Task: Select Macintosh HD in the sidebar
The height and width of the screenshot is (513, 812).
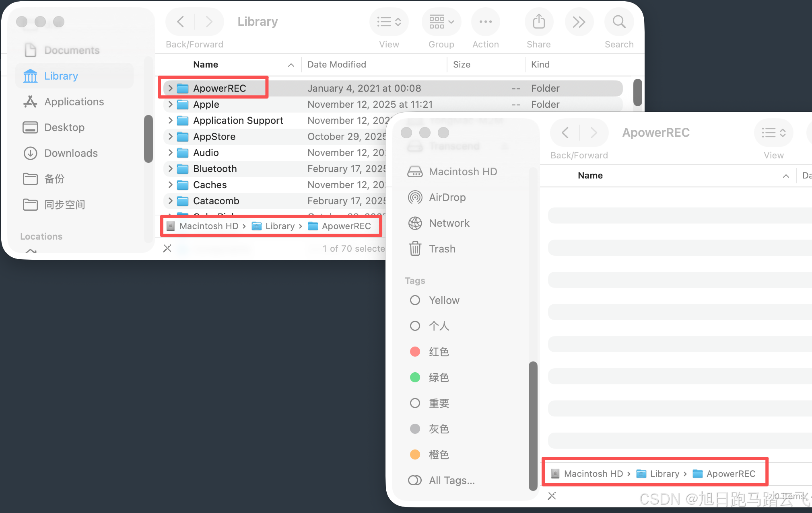Action: [463, 172]
